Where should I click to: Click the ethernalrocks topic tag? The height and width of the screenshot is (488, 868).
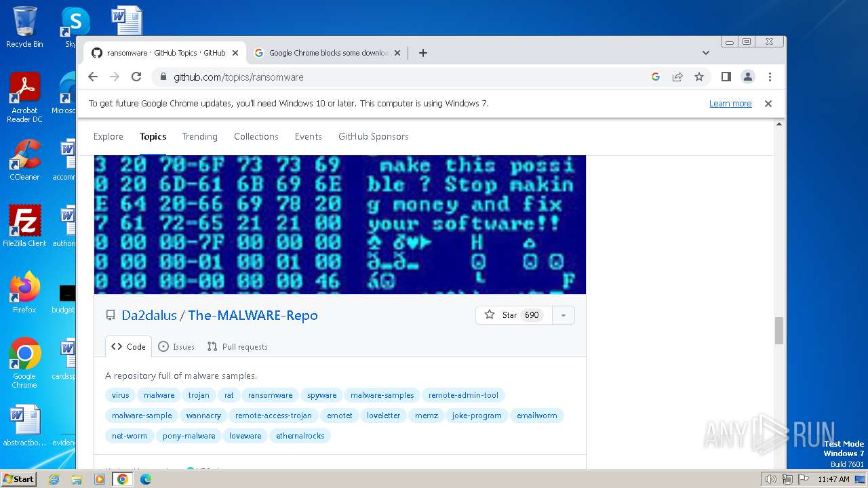pyautogui.click(x=300, y=436)
